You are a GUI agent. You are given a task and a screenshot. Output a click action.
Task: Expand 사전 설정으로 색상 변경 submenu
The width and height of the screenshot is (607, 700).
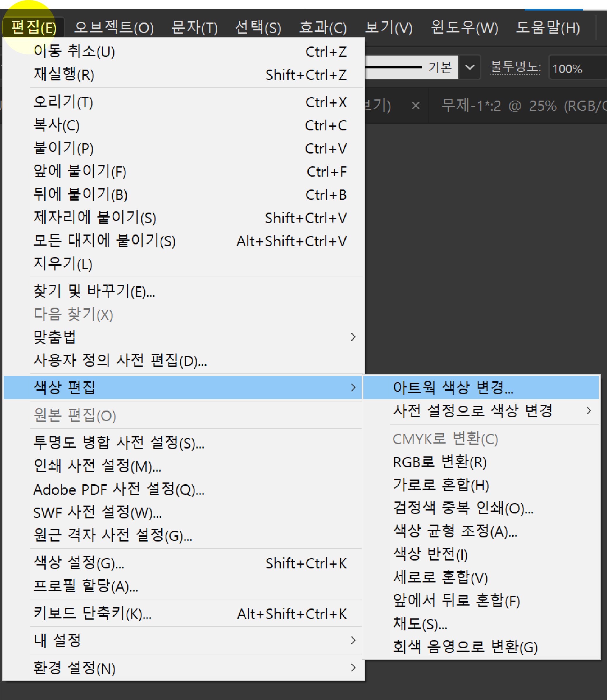473,411
